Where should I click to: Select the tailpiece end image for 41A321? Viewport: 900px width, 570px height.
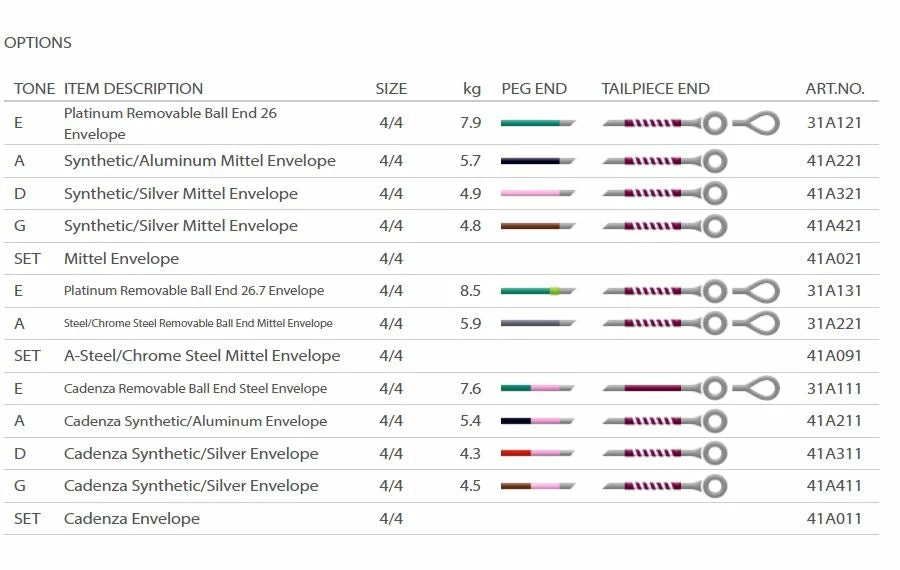coord(664,193)
